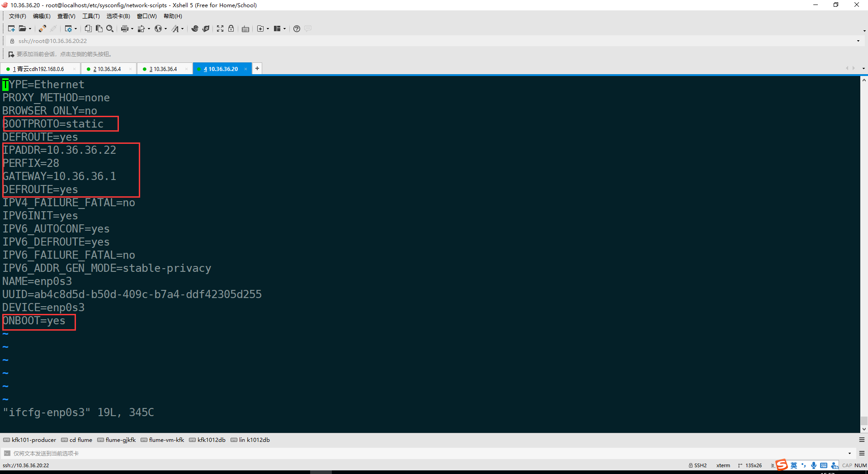Open the 帮助(H) menu
The width and height of the screenshot is (868, 474).
[173, 16]
